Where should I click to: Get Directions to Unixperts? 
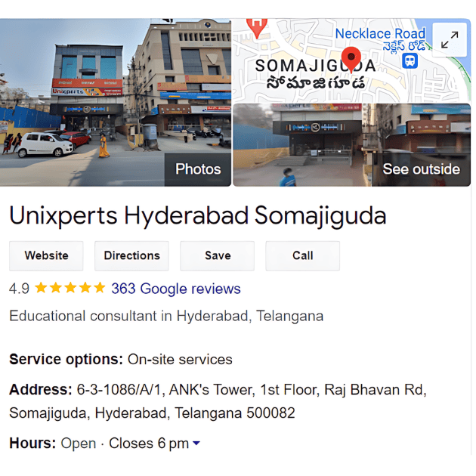tap(131, 255)
